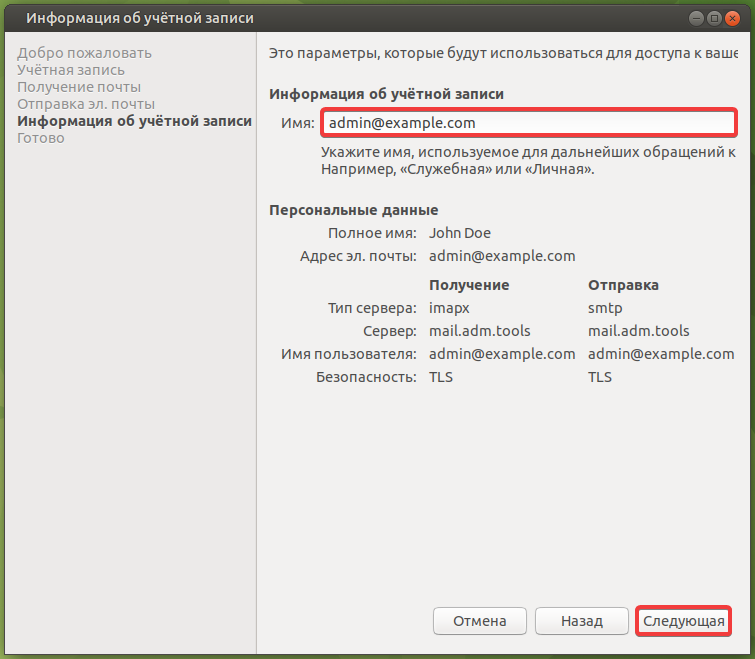Click the Получение column header

click(469, 285)
